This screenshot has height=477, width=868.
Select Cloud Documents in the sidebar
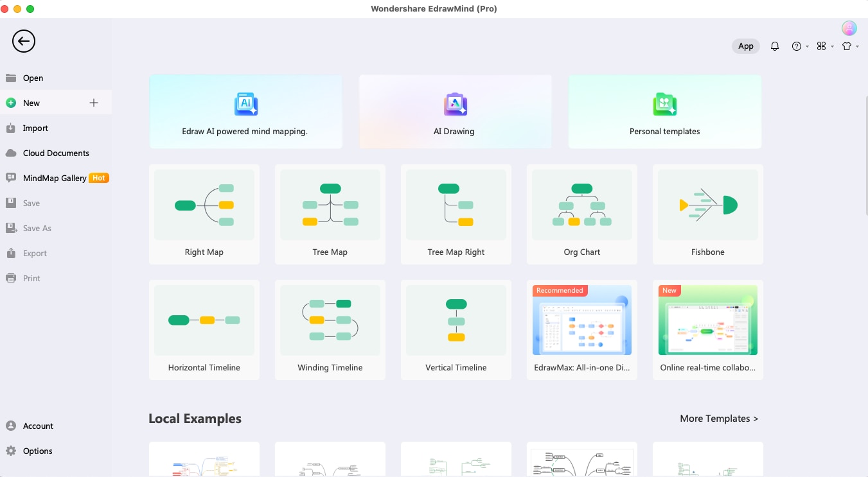pyautogui.click(x=56, y=153)
